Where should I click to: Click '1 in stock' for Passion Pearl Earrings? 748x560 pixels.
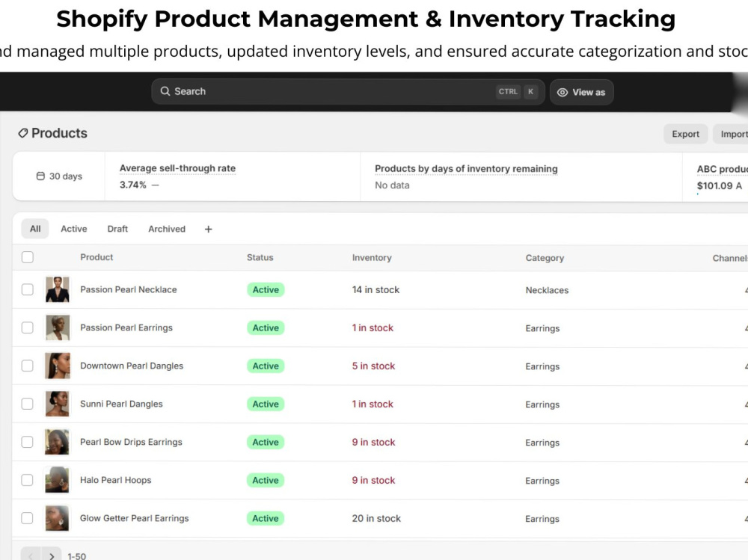click(373, 327)
